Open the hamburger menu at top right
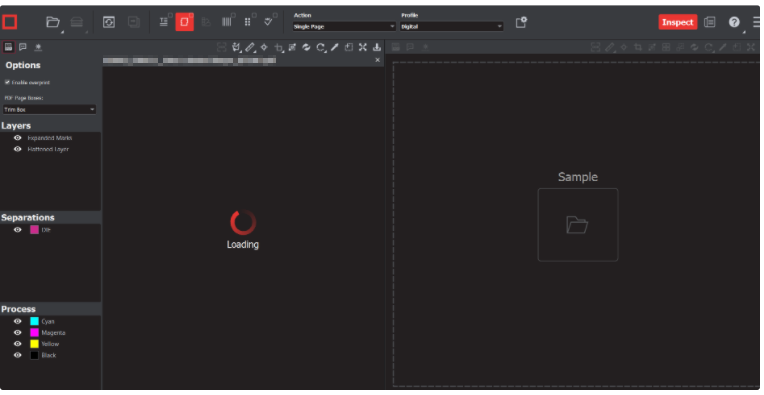 [757, 22]
